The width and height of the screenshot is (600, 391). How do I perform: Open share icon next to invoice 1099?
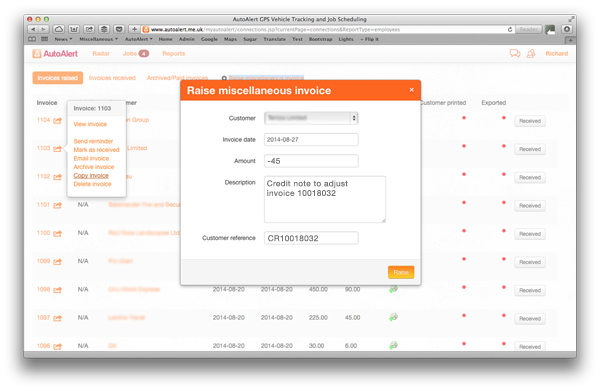[x=57, y=262]
